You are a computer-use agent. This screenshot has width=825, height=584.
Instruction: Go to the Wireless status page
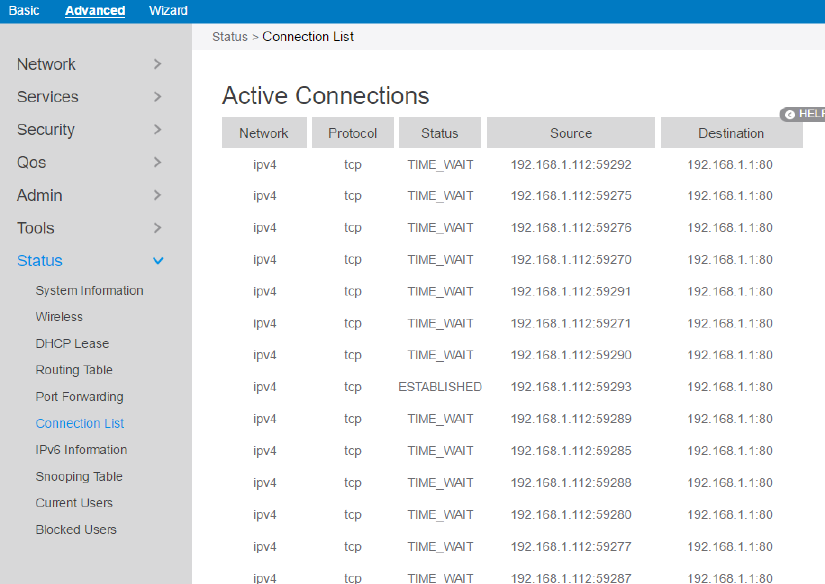click(x=59, y=317)
